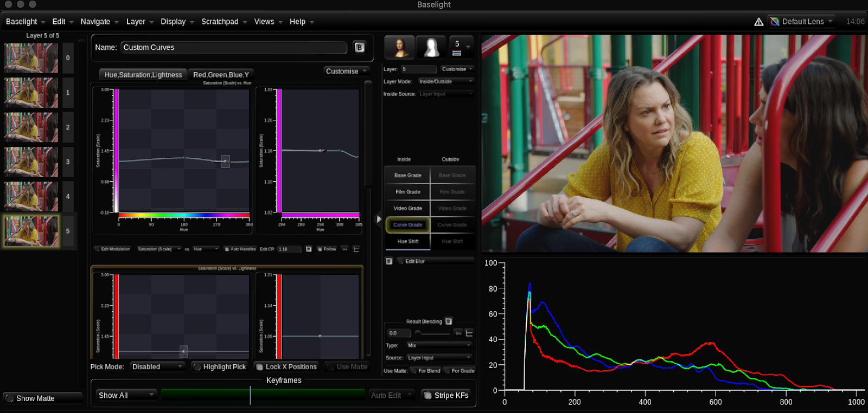Open the Customise dropdown above the curves

point(347,71)
